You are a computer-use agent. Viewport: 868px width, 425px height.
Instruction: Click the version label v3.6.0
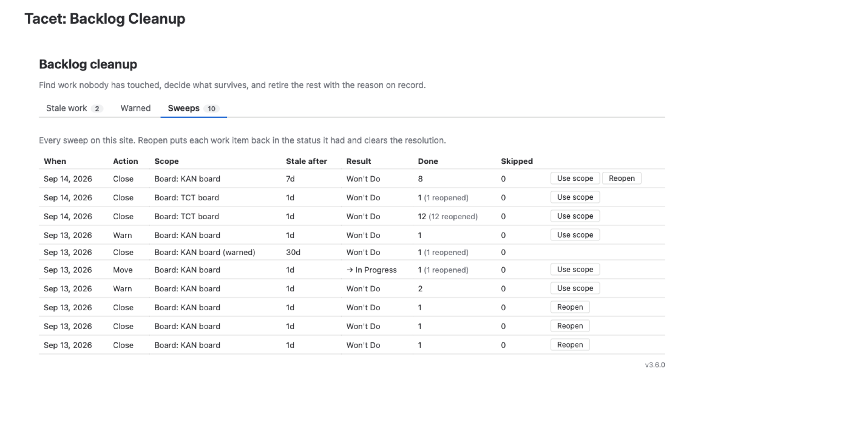[x=655, y=365]
